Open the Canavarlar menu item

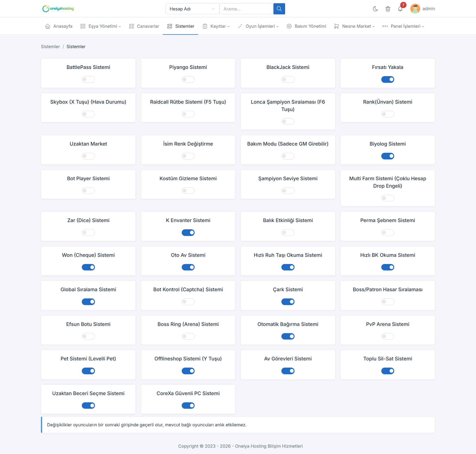click(144, 26)
